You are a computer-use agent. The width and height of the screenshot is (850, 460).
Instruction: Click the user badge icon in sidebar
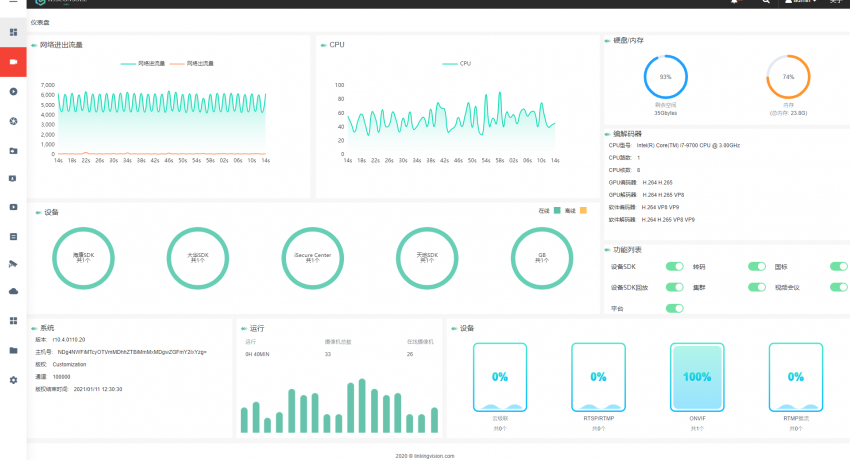tap(13, 178)
